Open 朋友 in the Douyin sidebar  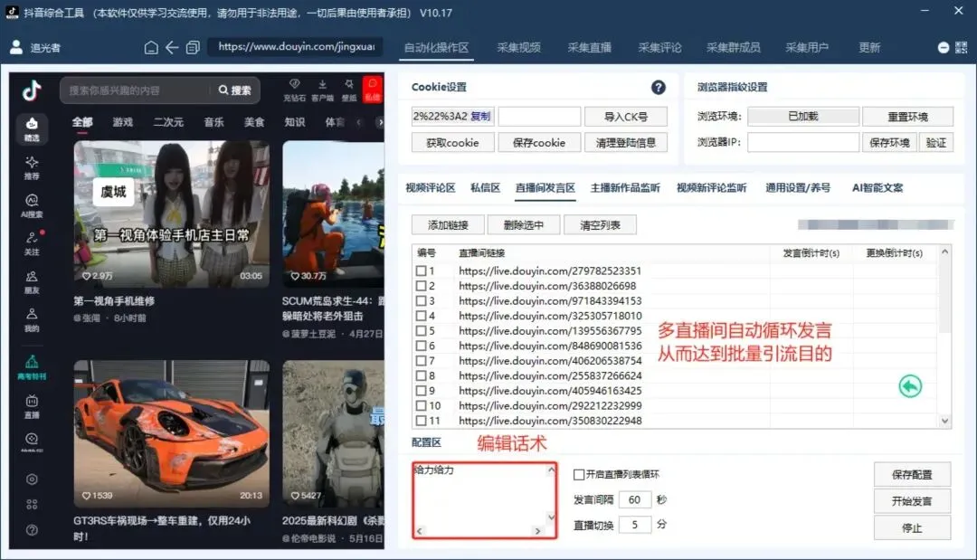(x=32, y=282)
